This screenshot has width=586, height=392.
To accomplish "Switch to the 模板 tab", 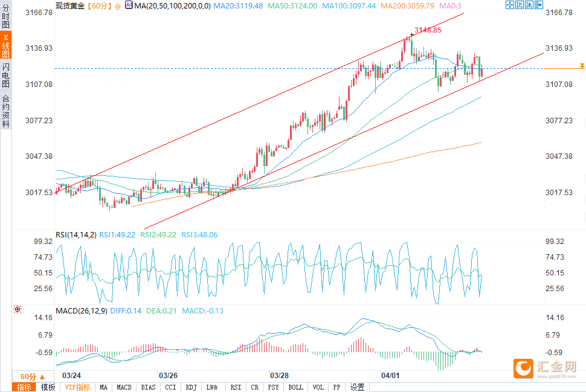I will [48, 387].
